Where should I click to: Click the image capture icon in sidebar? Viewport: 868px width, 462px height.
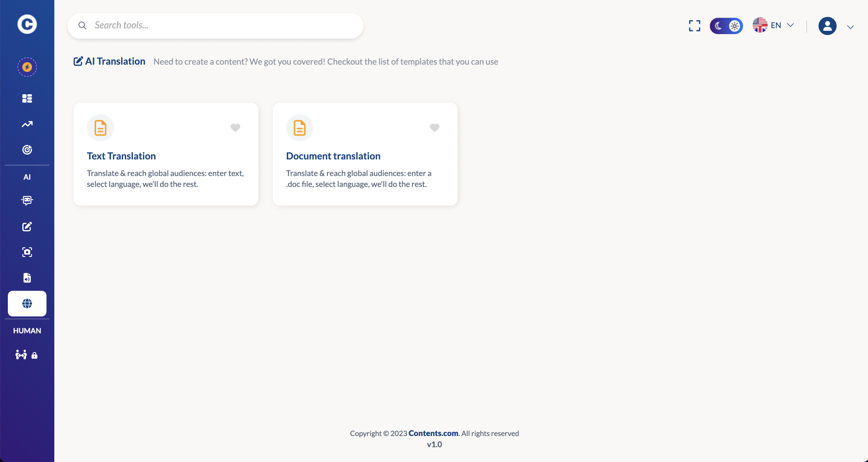[27, 252]
